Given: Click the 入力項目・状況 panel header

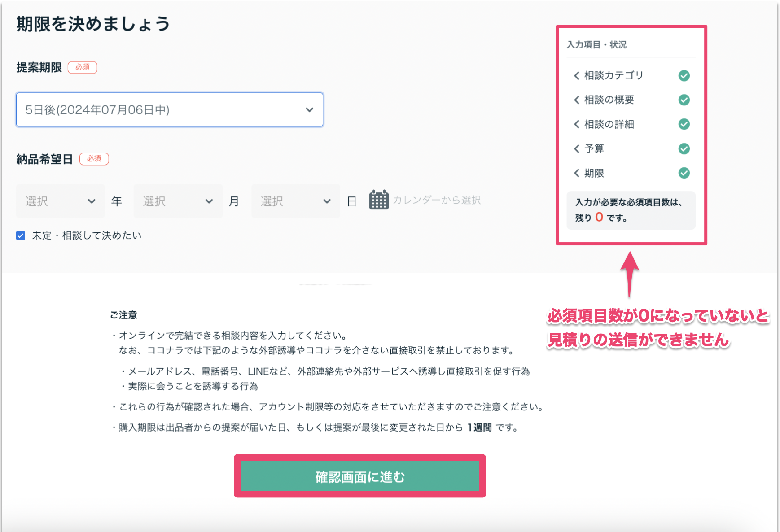Looking at the screenshot, I should click(x=596, y=44).
